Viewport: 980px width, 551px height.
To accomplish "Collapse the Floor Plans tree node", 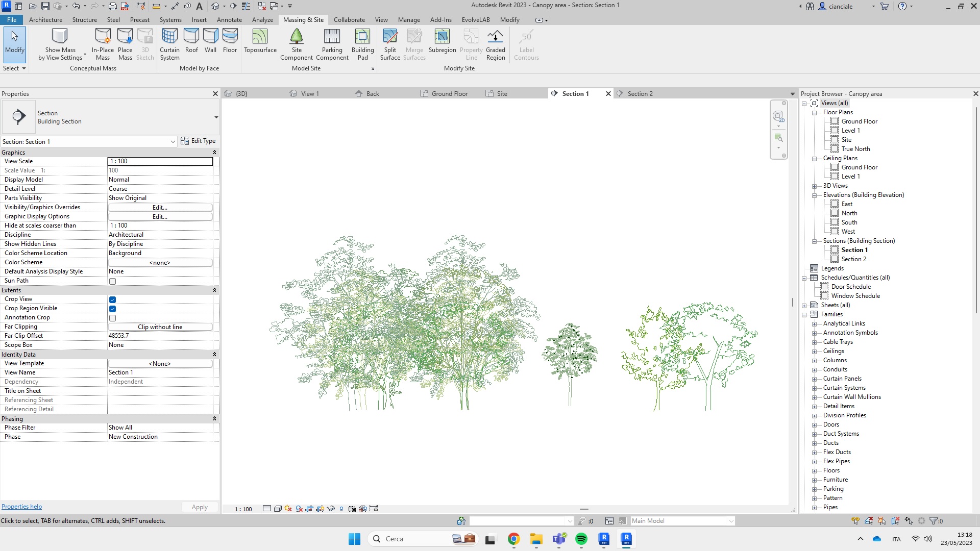I will pos(815,113).
